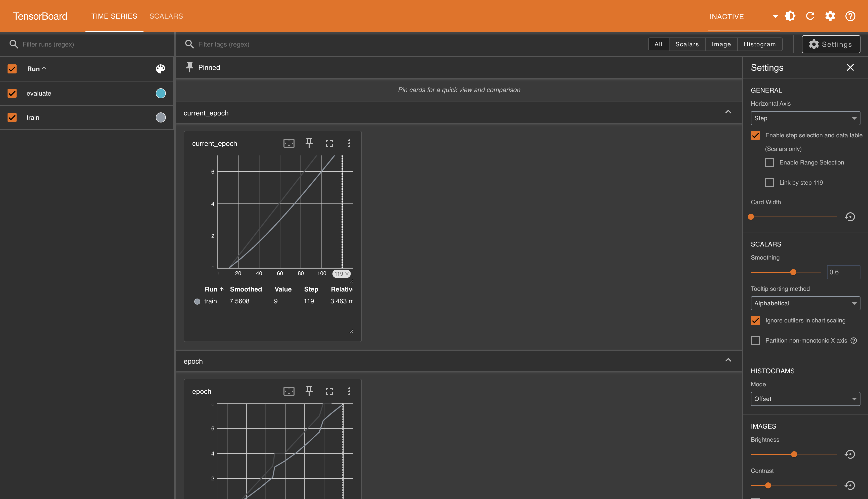The width and height of the screenshot is (868, 499).
Task: Pin the current_epoch card
Action: click(309, 143)
